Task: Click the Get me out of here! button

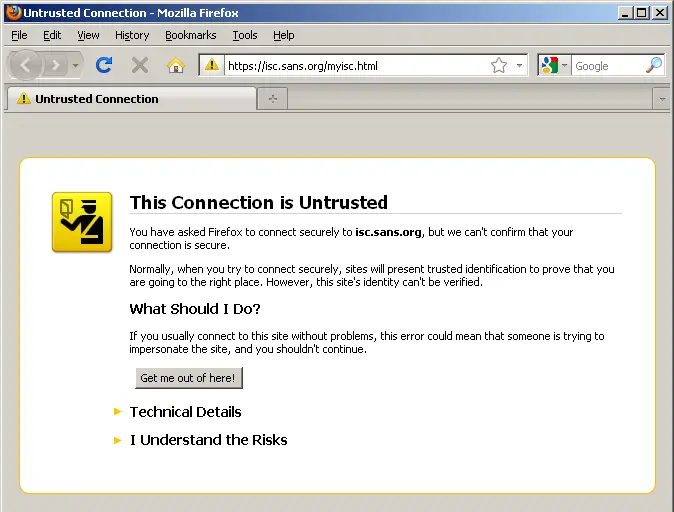Action: click(x=189, y=378)
